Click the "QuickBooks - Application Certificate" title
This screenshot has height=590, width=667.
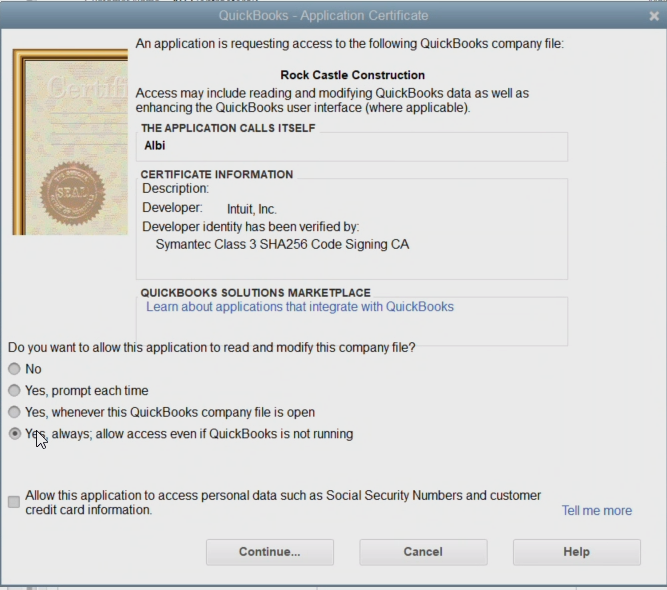click(x=323, y=16)
